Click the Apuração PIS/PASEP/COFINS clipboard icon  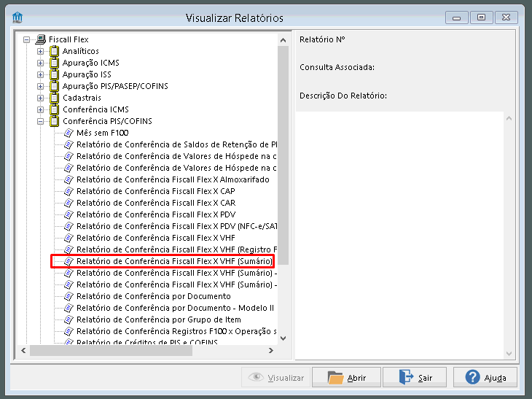point(54,86)
